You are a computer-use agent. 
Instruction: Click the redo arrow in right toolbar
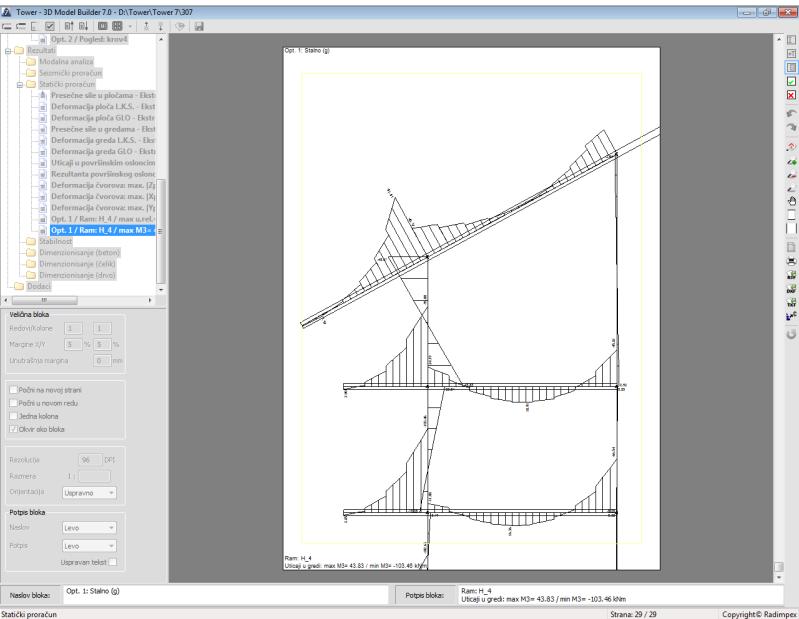click(791, 127)
